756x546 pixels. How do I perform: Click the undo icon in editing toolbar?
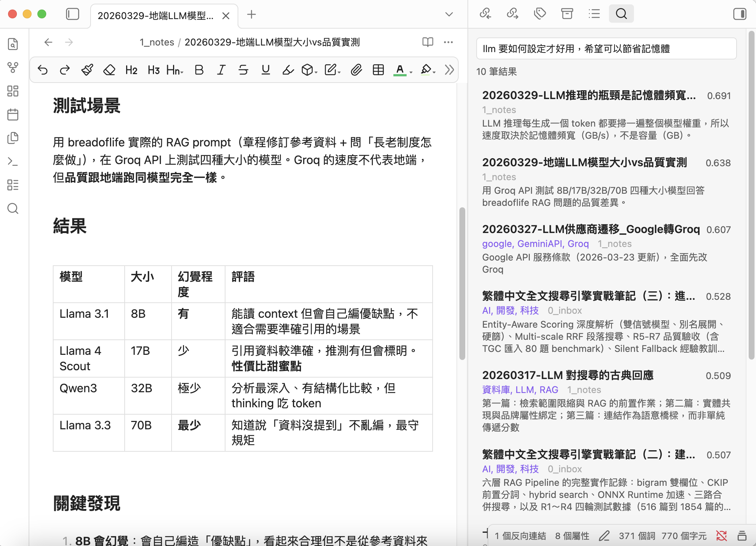tap(43, 70)
